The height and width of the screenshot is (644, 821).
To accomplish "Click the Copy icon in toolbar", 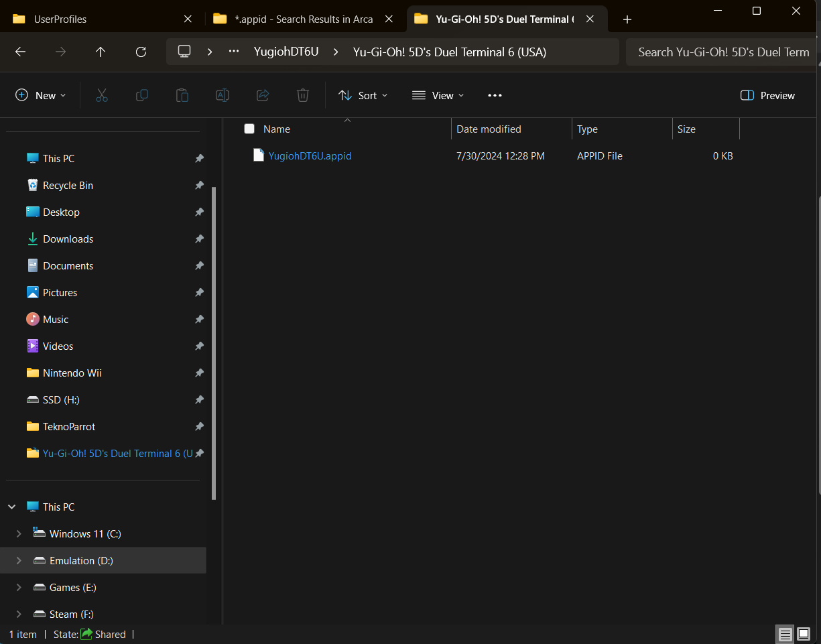I will (x=142, y=95).
